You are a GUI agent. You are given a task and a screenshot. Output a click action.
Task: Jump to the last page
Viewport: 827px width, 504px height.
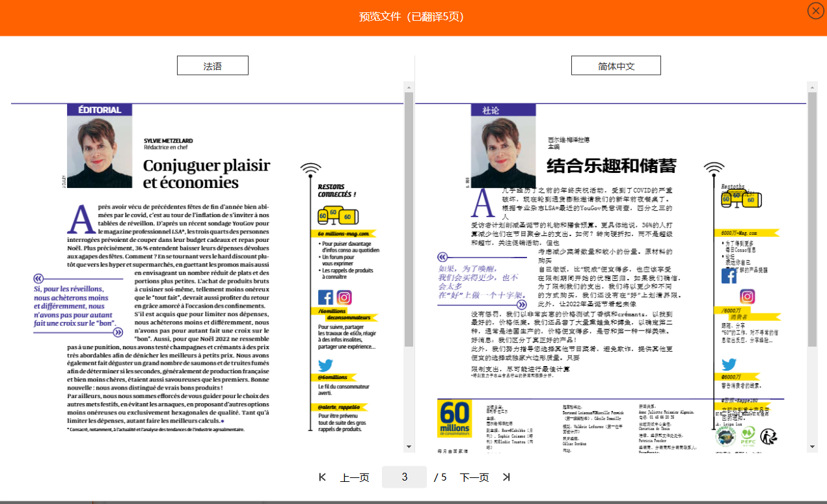506,477
